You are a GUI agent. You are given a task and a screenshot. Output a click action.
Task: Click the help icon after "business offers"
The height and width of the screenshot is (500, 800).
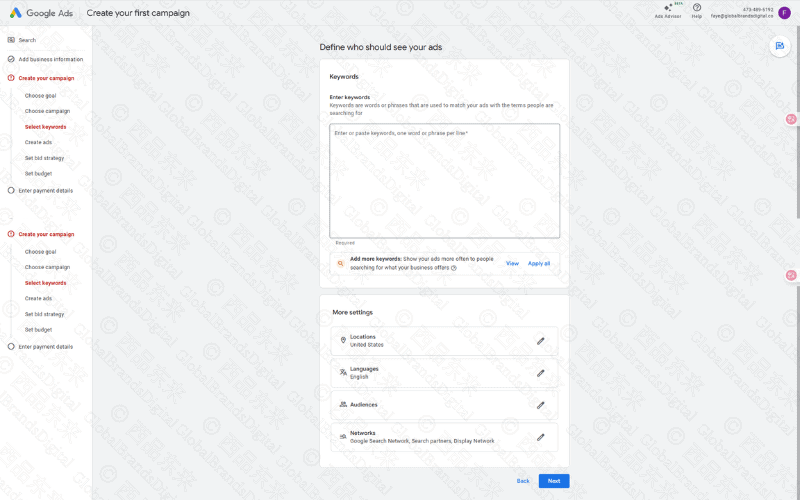(453, 268)
